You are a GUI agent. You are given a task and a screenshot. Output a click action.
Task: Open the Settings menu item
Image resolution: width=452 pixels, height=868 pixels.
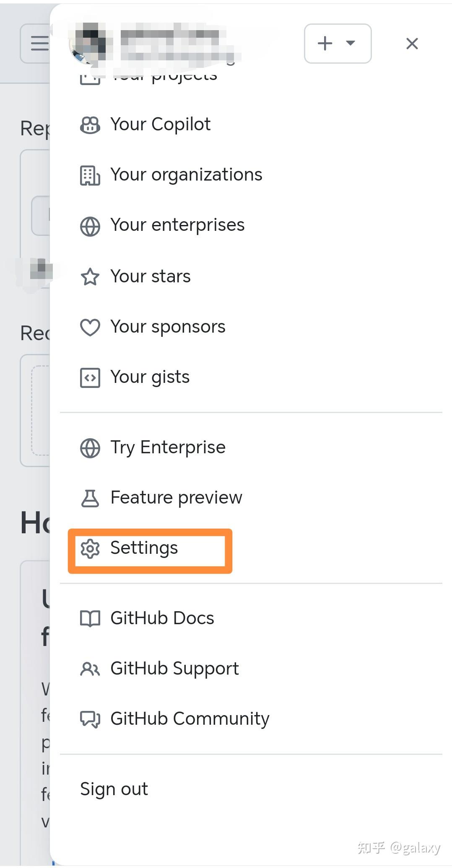144,548
